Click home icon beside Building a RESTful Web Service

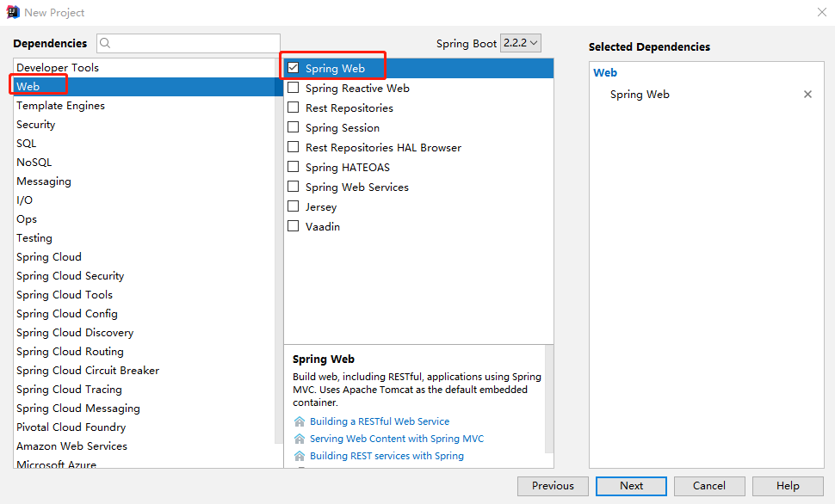[x=300, y=421]
